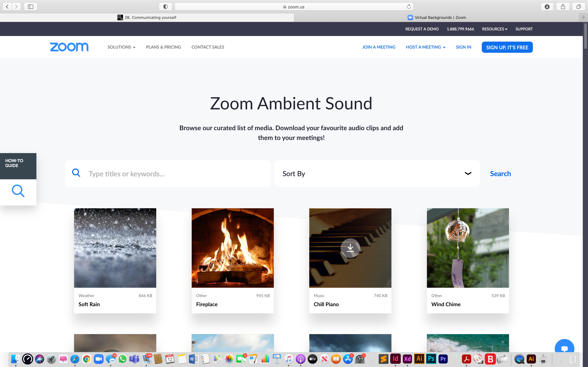Click the Zoom logo
This screenshot has height=367, width=588.
click(x=69, y=47)
